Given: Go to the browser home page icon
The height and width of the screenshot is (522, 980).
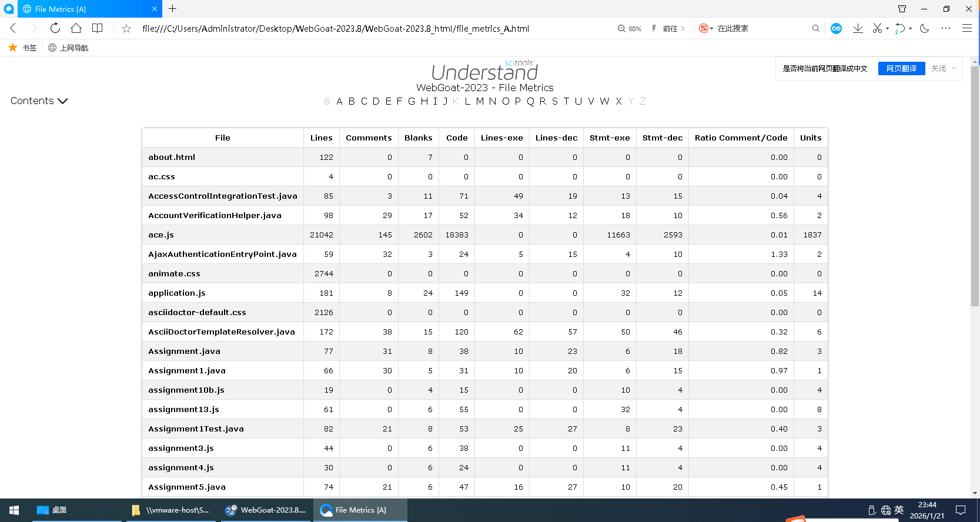Looking at the screenshot, I should (76, 28).
